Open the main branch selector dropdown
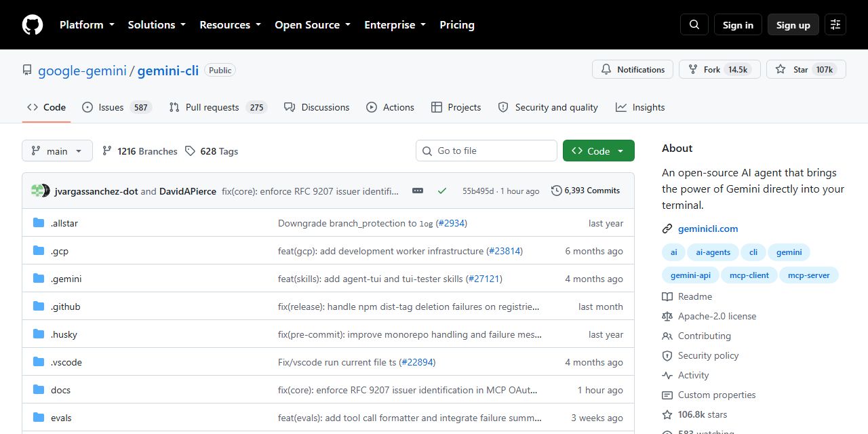Viewport: 868px width, 434px height. [x=57, y=151]
